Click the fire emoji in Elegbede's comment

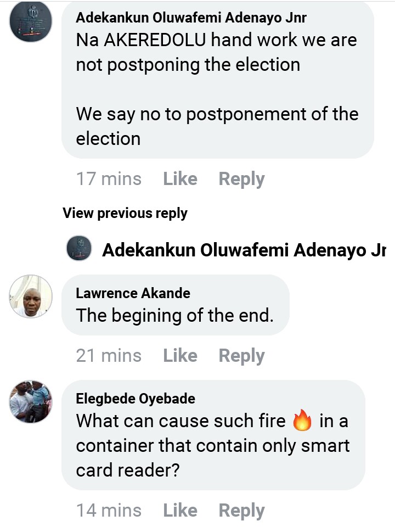coord(302,422)
